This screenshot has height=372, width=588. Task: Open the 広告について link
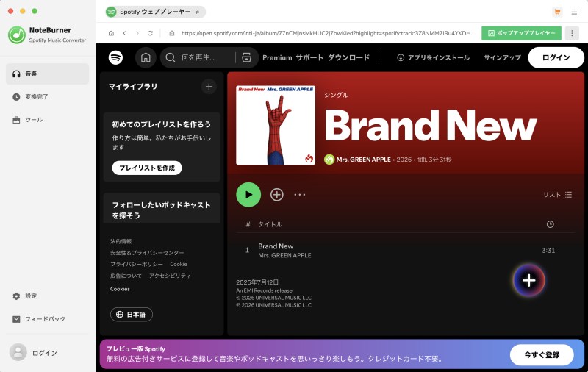(x=126, y=276)
